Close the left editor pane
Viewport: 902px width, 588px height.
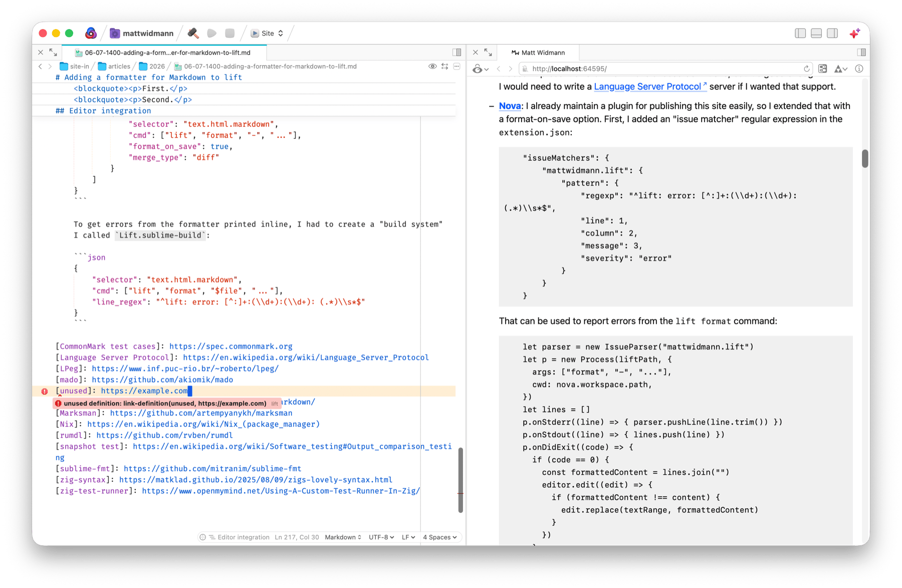click(x=41, y=52)
